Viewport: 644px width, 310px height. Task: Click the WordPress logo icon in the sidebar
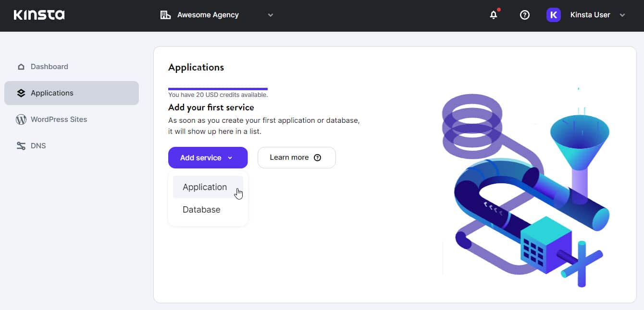21,119
